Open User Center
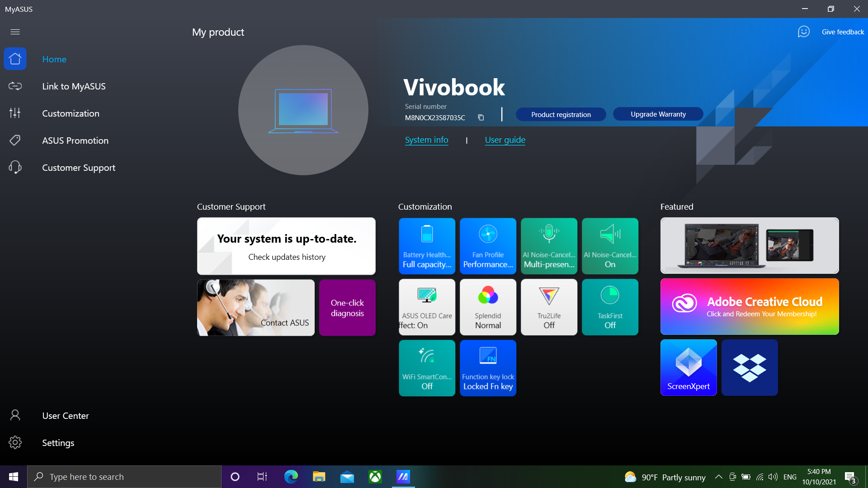 tap(66, 416)
